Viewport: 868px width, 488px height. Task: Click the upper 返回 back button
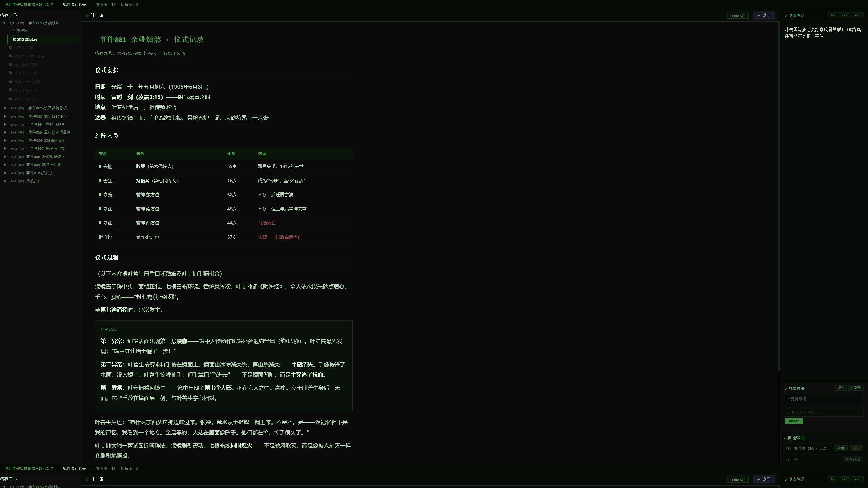coord(764,15)
